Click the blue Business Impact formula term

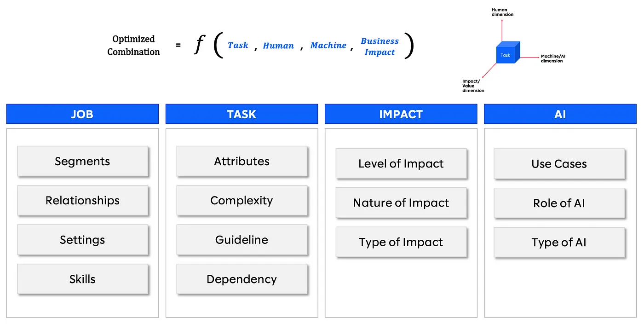(379, 46)
